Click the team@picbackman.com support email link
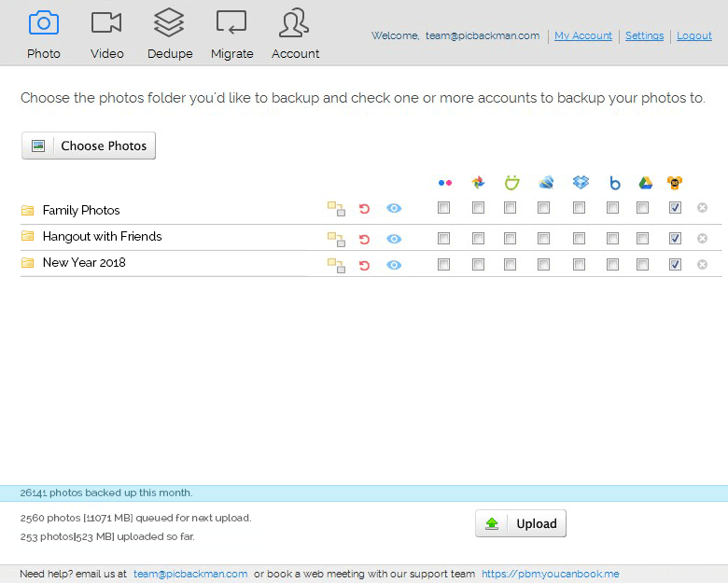 tap(190, 574)
